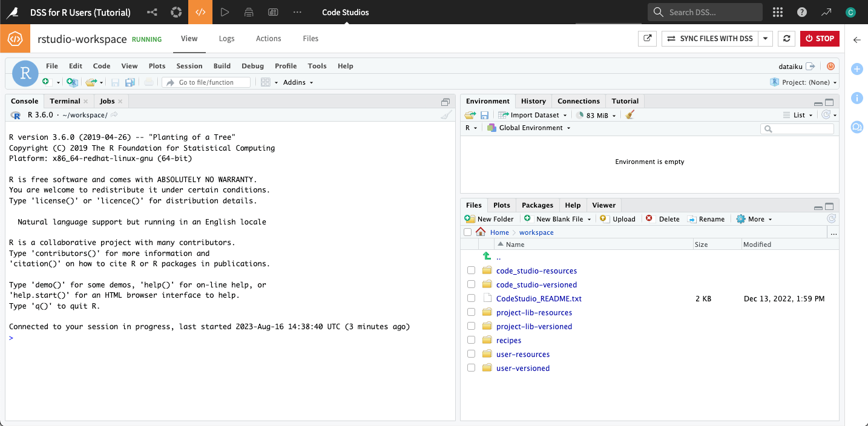Click the RStudio create project icon
The image size is (868, 426).
click(x=72, y=82)
